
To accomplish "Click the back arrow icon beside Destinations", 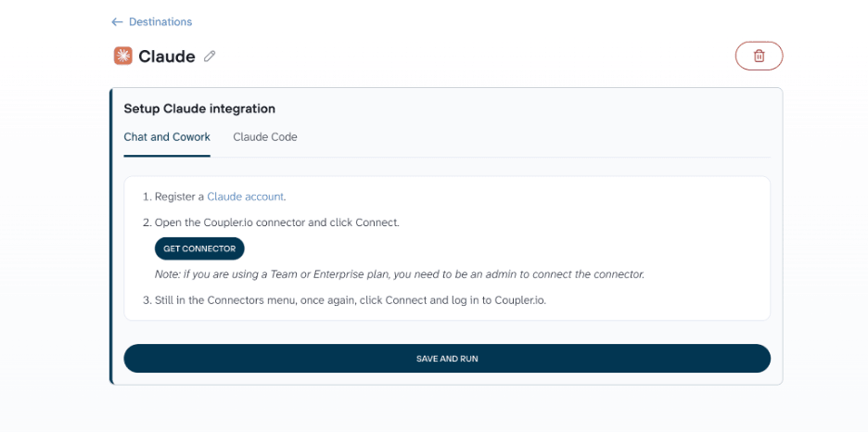I will pyautogui.click(x=117, y=22).
